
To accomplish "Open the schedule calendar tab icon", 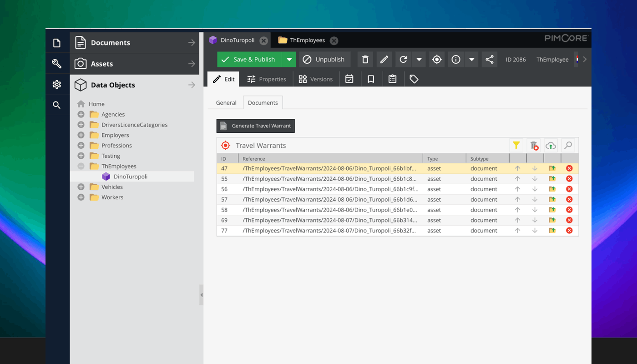I will [349, 79].
